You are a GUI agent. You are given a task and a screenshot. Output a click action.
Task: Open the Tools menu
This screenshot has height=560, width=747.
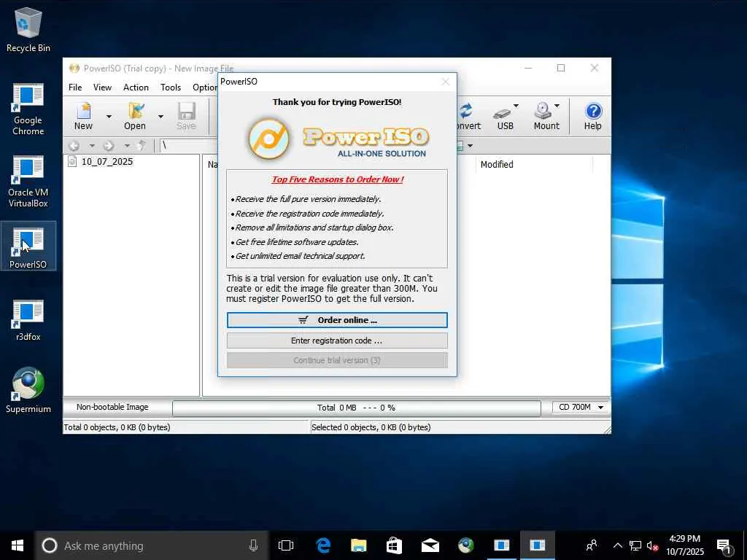[171, 87]
